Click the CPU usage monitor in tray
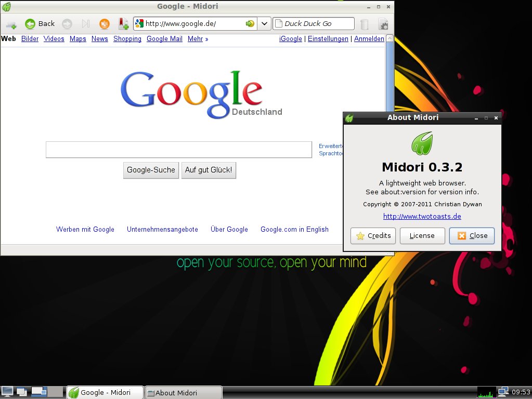Screen dimensions: 532x399 487,392
